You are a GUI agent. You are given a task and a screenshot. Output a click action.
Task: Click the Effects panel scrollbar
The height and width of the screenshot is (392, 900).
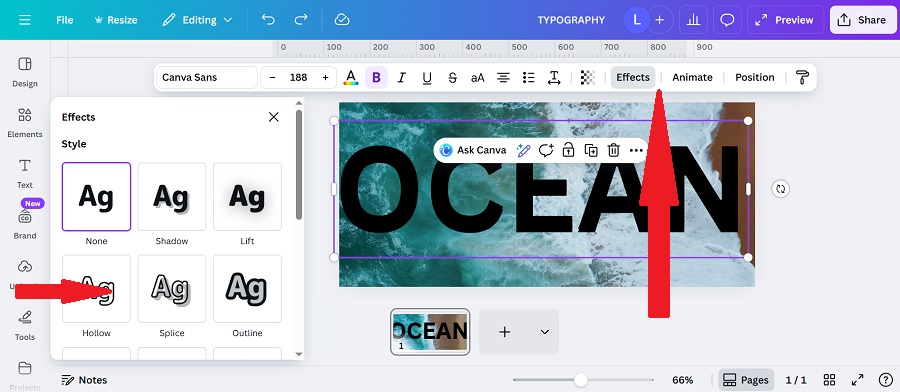[298, 165]
